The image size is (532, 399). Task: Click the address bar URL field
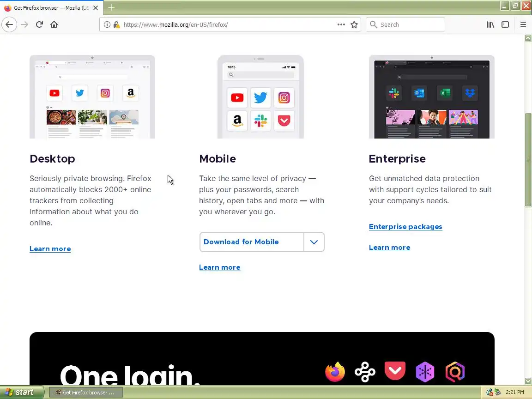[229, 24]
